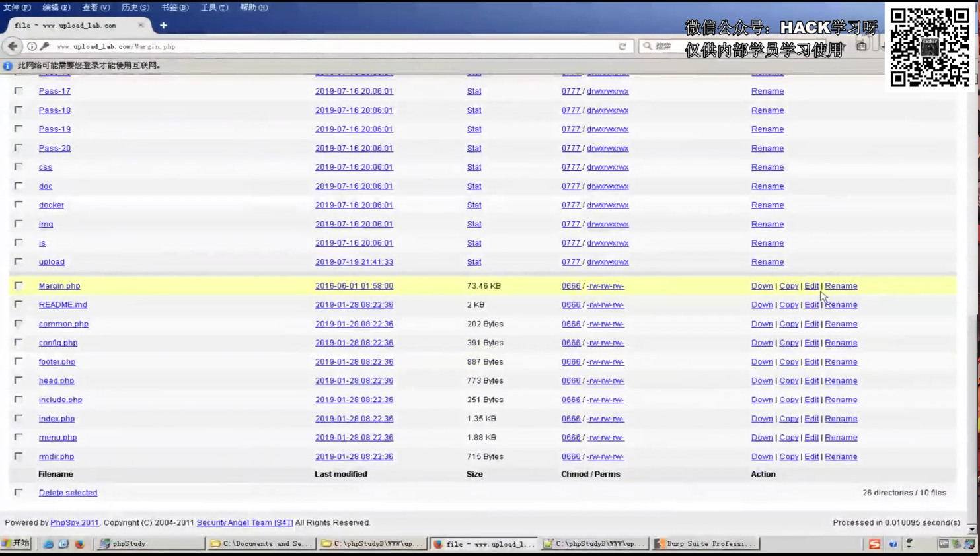The width and height of the screenshot is (980, 556).
Task: Click the blue help tray icon
Action: coord(893,544)
